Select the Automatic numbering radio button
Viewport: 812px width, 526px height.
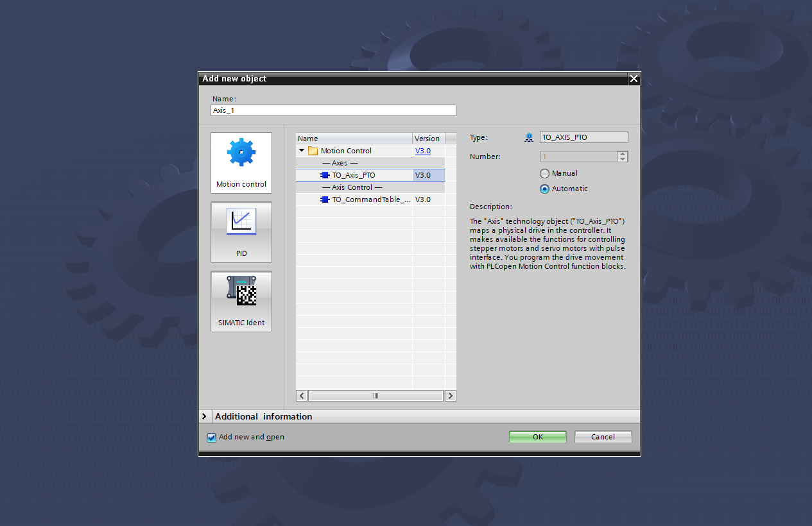(545, 189)
